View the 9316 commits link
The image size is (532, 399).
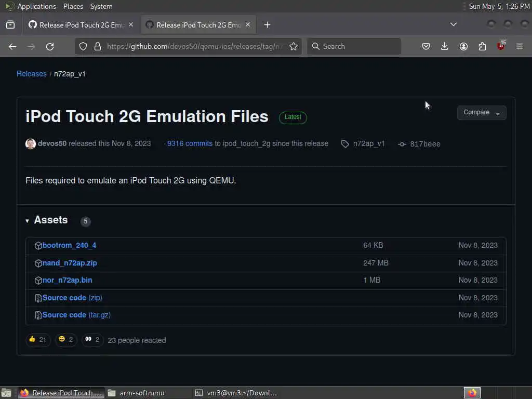190,143
